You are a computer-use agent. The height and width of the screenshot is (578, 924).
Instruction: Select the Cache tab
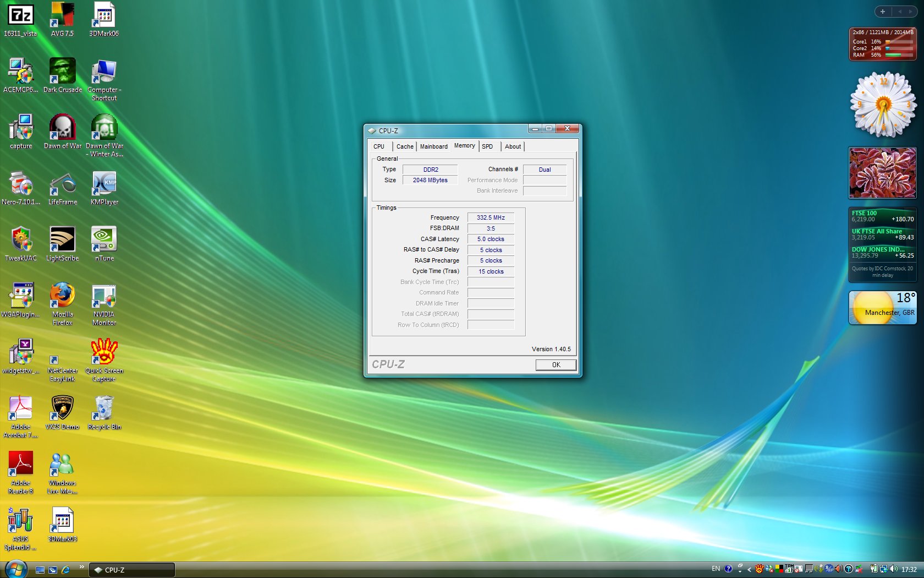point(405,146)
